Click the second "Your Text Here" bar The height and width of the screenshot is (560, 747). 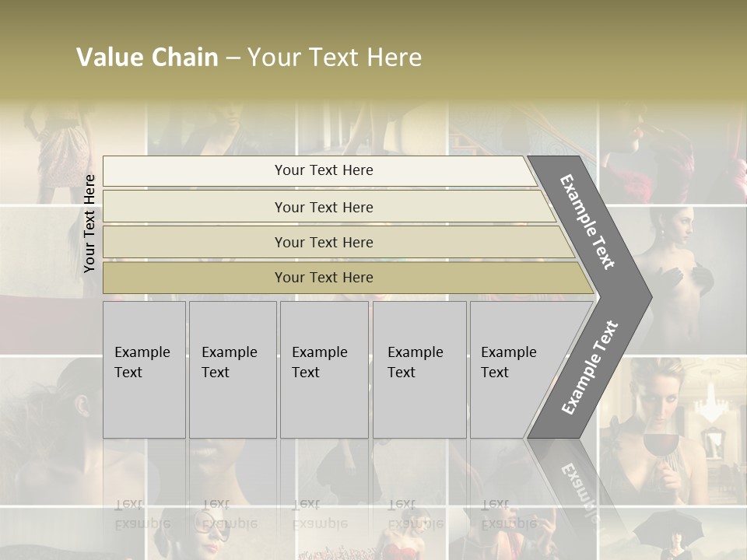324,207
